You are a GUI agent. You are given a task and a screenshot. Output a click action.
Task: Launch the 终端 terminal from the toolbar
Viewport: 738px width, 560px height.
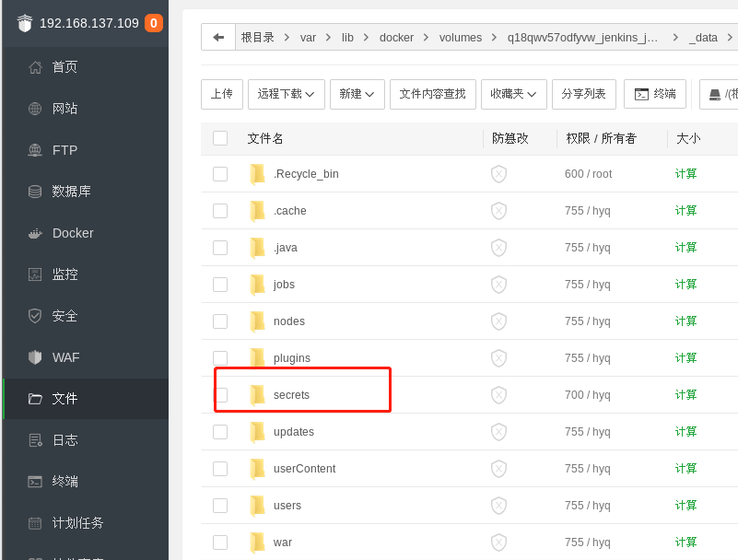[655, 94]
